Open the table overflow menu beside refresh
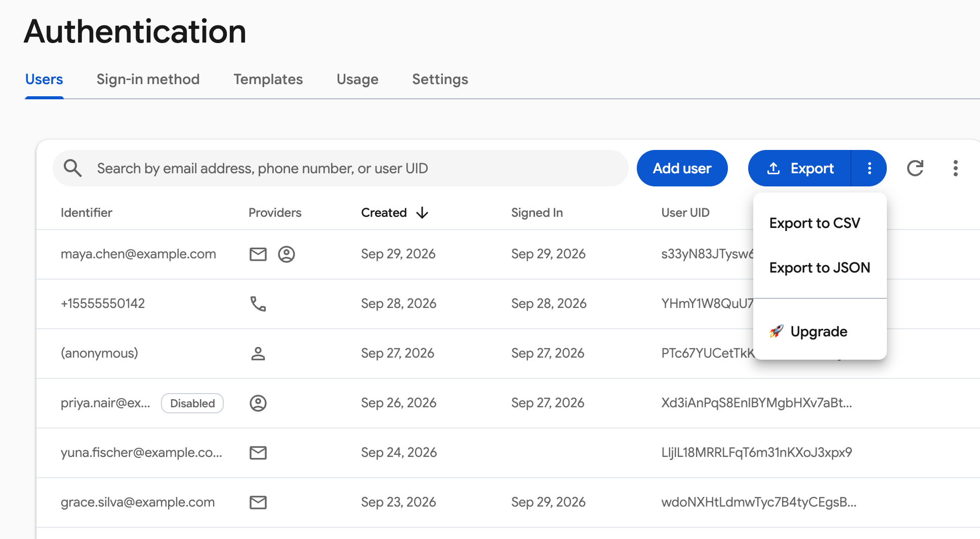Viewport: 980px width, 539px height. 956,168
